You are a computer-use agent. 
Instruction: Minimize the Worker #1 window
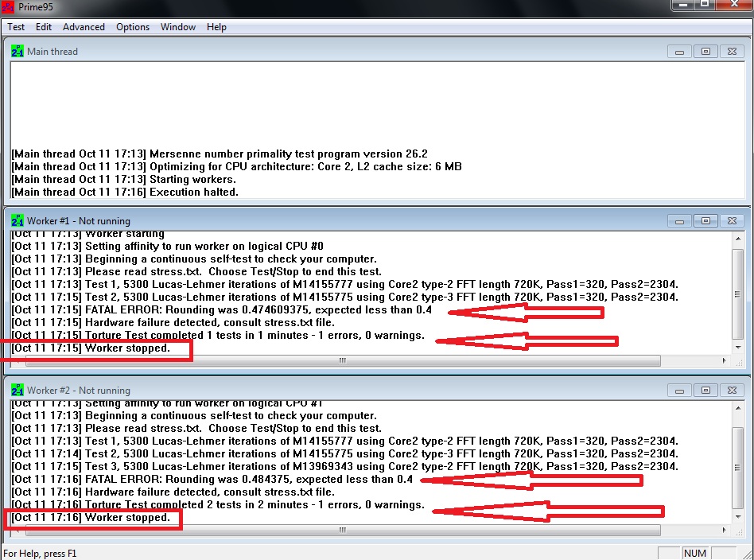point(679,221)
